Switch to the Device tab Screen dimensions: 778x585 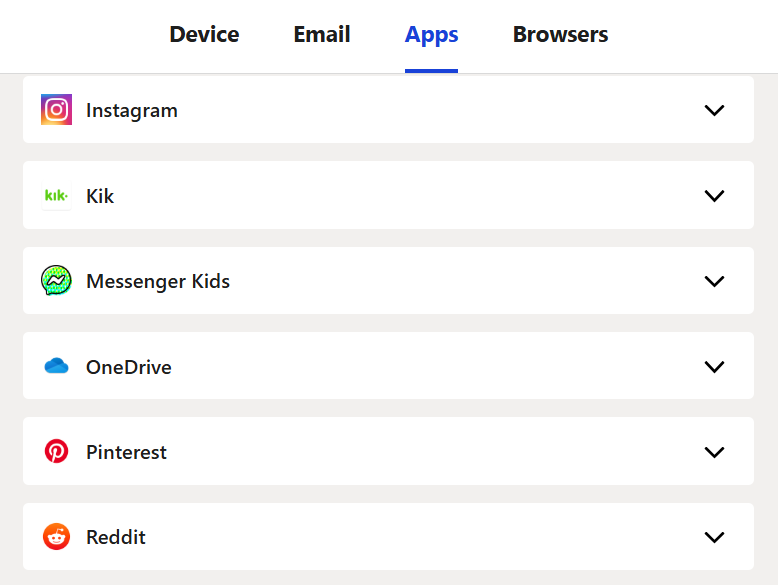[x=204, y=35]
